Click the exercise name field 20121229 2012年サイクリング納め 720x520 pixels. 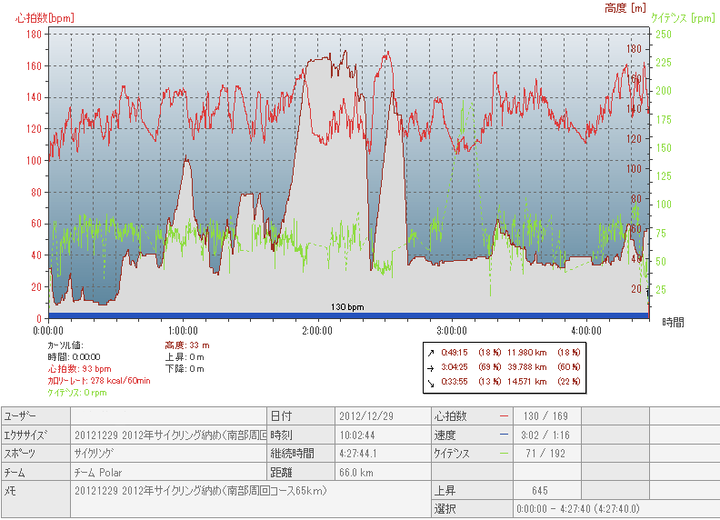169,435
